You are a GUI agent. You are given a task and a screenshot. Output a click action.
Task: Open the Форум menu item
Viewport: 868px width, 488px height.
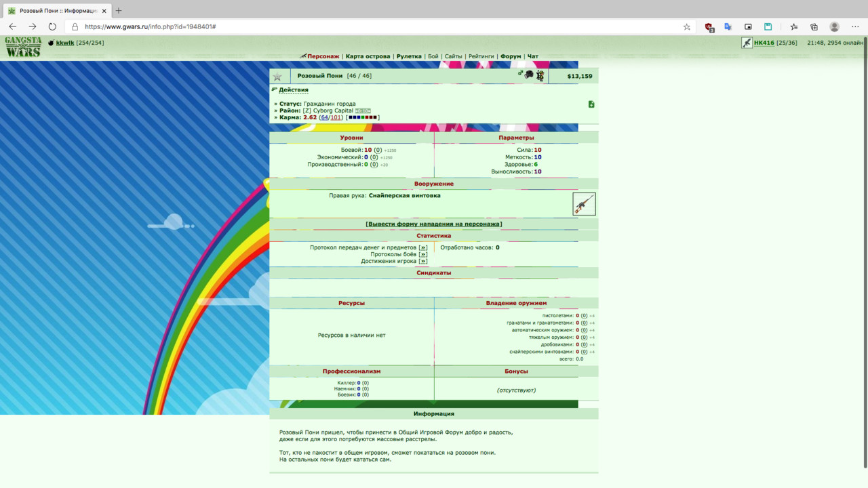511,56
